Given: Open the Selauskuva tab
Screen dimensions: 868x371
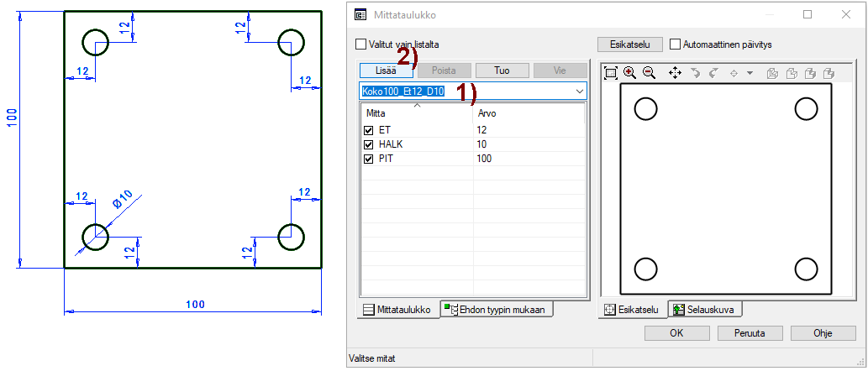Looking at the screenshot, I should coord(704,310).
